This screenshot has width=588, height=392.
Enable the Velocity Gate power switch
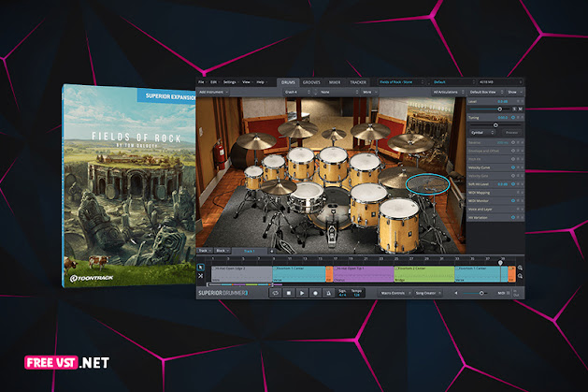click(513, 176)
